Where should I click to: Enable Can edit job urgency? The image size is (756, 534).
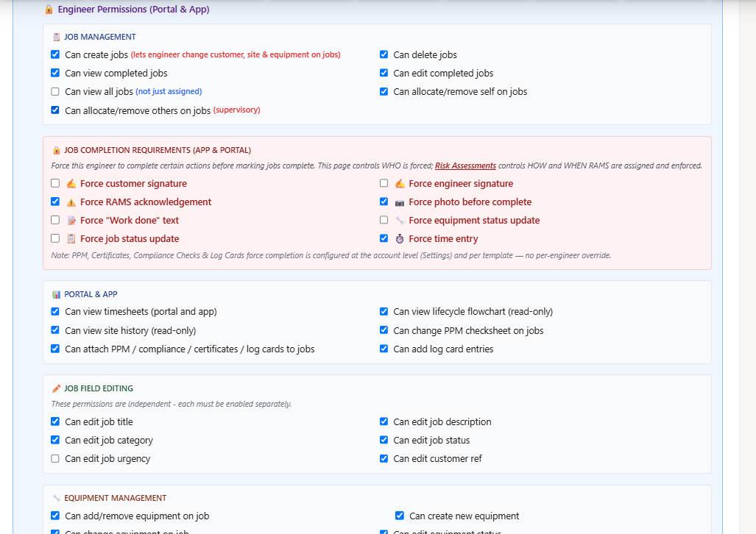(x=55, y=458)
